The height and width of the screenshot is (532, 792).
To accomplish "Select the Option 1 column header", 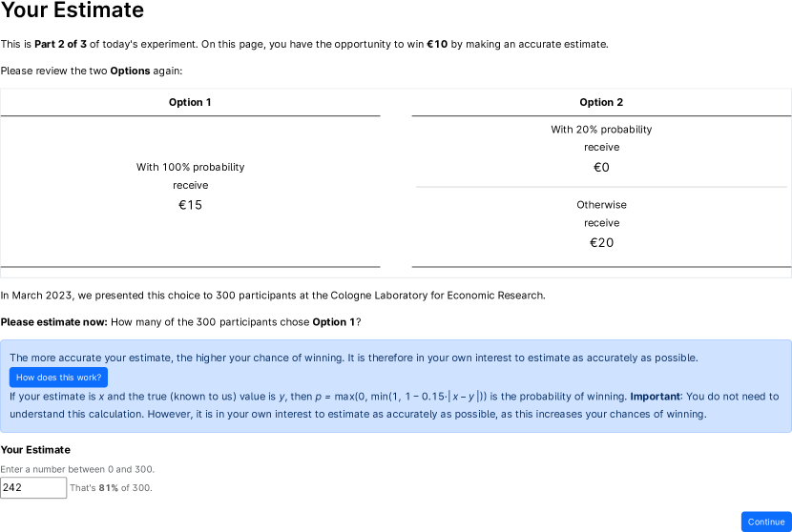I will 190,102.
